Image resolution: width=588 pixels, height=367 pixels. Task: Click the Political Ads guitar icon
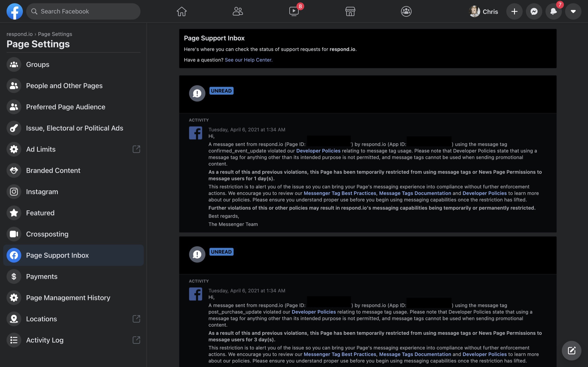click(14, 128)
